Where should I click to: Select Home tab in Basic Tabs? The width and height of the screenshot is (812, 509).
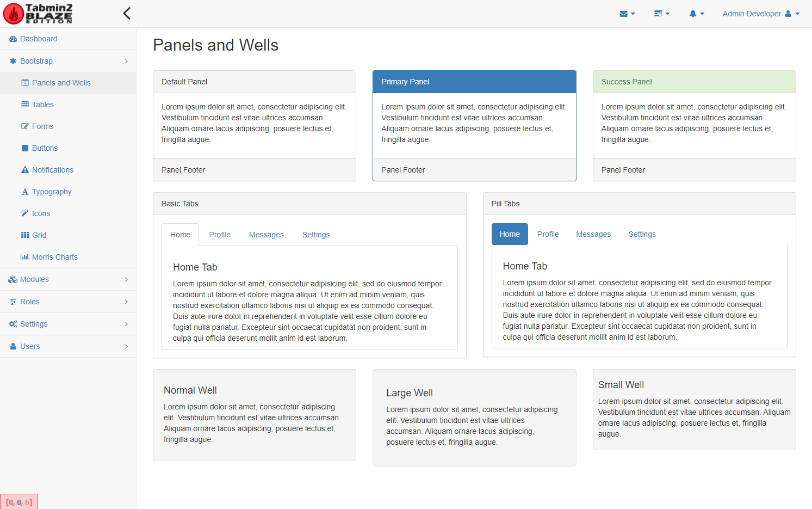[180, 235]
